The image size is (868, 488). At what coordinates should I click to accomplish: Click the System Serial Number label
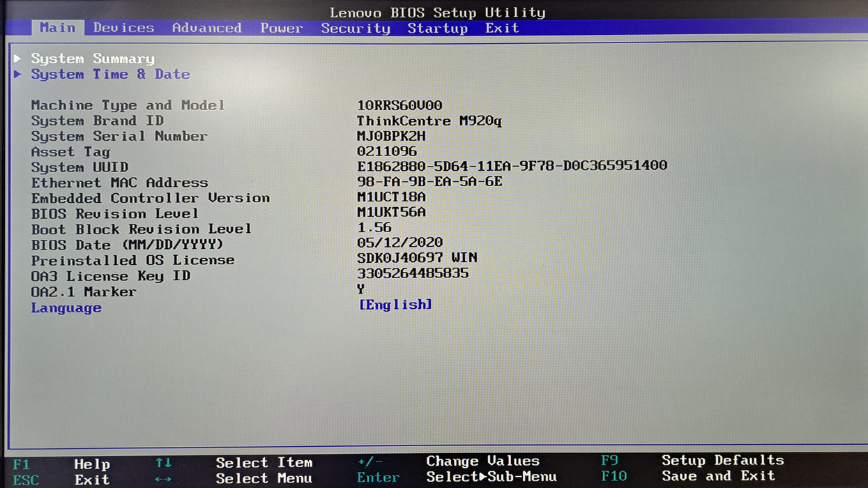[119, 136]
